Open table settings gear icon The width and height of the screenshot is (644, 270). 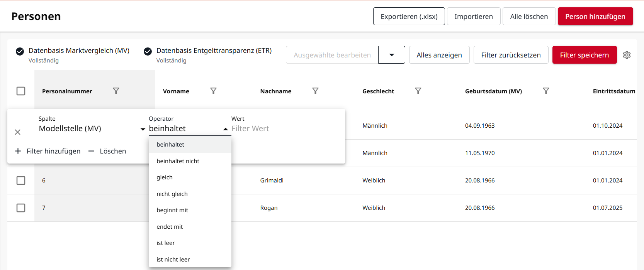click(x=627, y=55)
